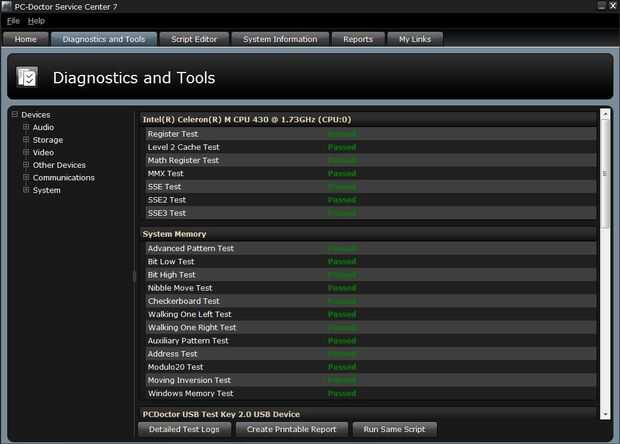Select the Level 2 Cache Test row
This screenshot has width=620, height=444.
370,147
